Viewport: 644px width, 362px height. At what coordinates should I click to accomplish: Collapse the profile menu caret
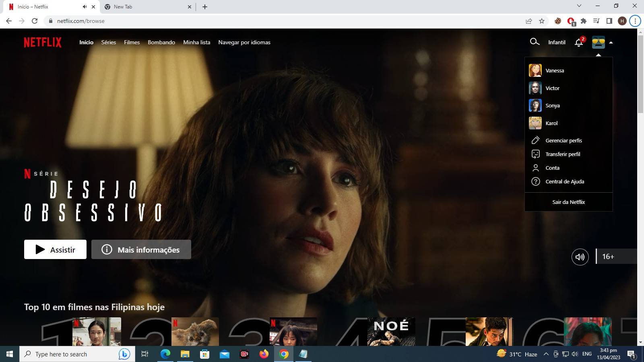pyautogui.click(x=611, y=42)
